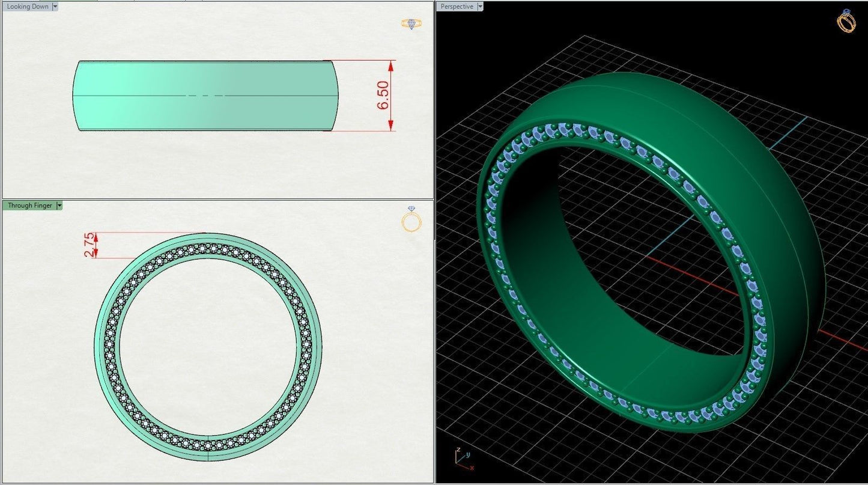Click the ring icon in Through Finger viewport

(411, 219)
